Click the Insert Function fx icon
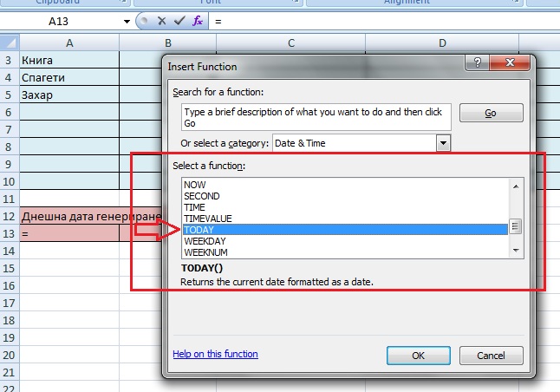 click(x=198, y=21)
